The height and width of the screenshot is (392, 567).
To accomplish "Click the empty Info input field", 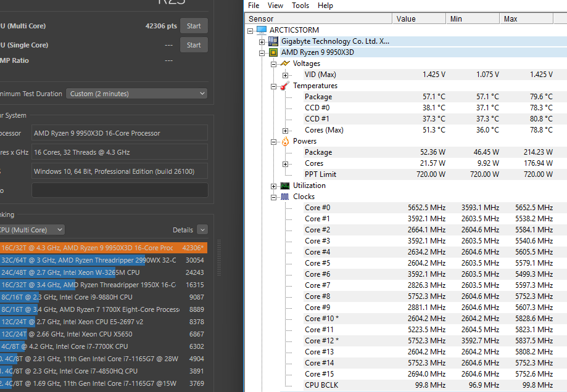I will pos(120,190).
